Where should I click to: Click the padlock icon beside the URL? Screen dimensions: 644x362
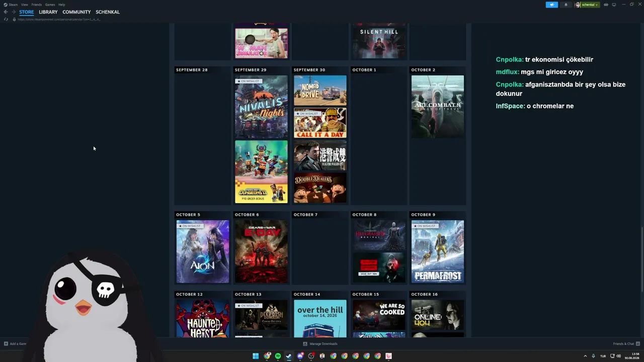14,19
